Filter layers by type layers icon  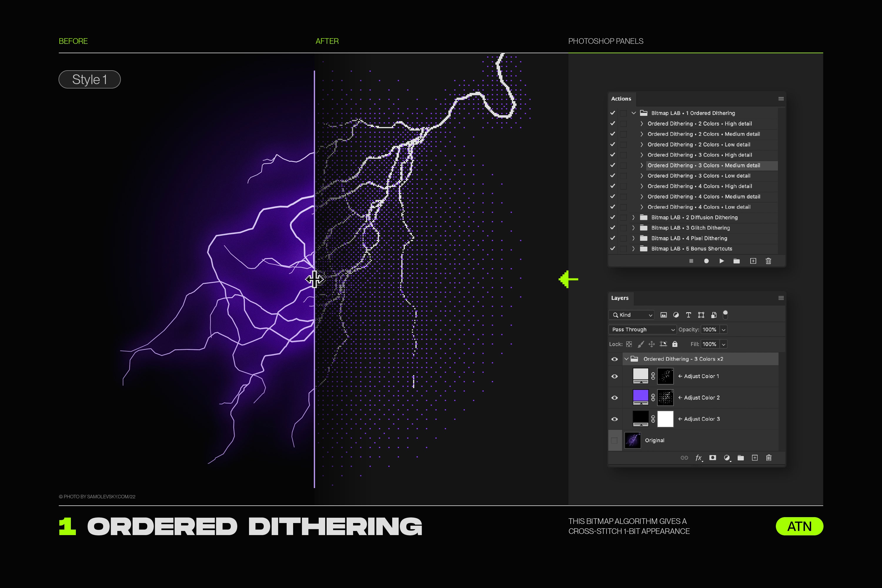[x=688, y=315]
